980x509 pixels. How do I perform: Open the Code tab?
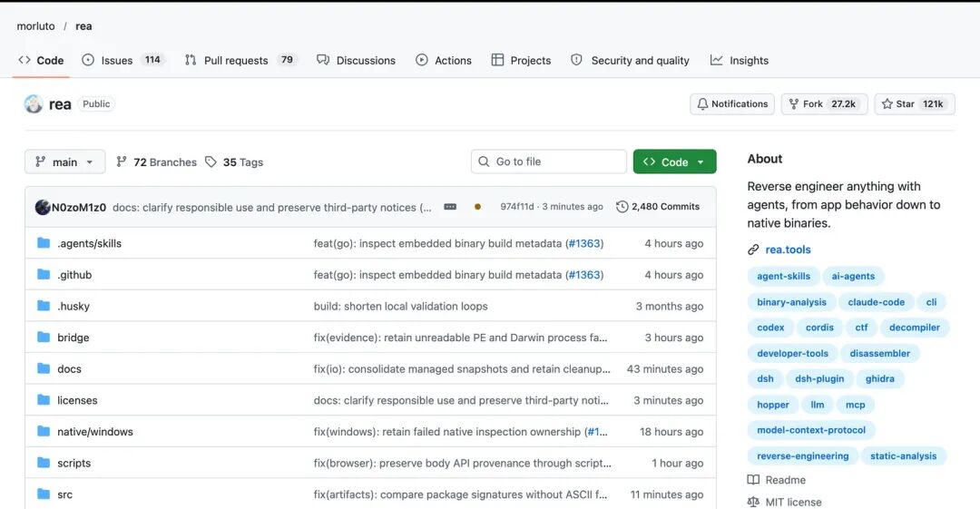click(41, 61)
